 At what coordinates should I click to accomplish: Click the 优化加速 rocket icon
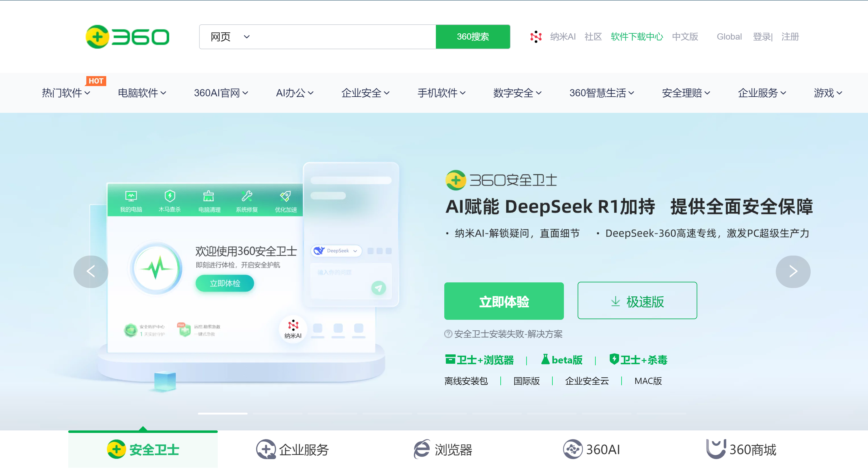(285, 196)
